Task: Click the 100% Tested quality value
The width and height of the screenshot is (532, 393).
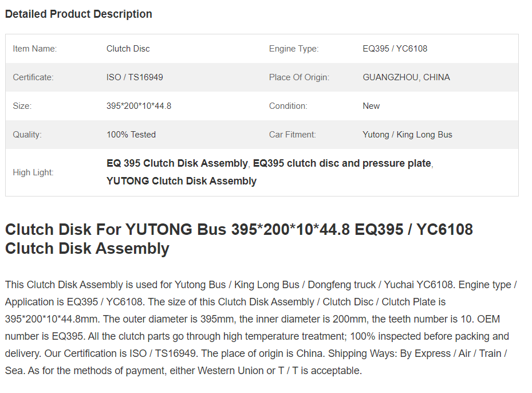Action: point(131,135)
